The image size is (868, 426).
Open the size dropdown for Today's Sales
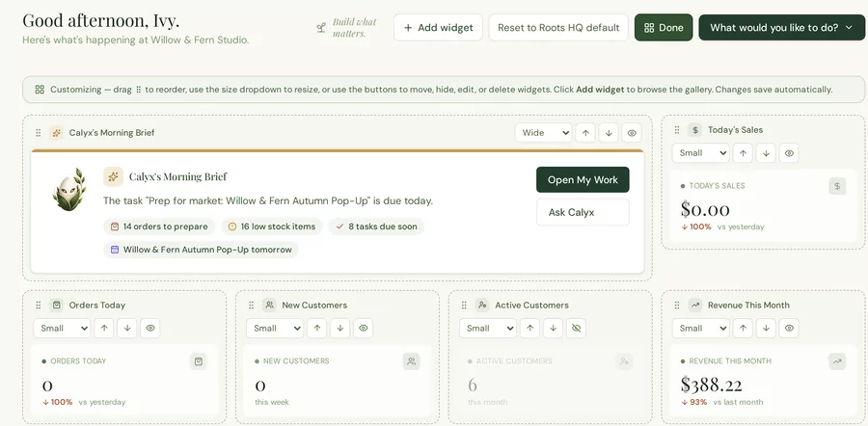pyautogui.click(x=701, y=153)
